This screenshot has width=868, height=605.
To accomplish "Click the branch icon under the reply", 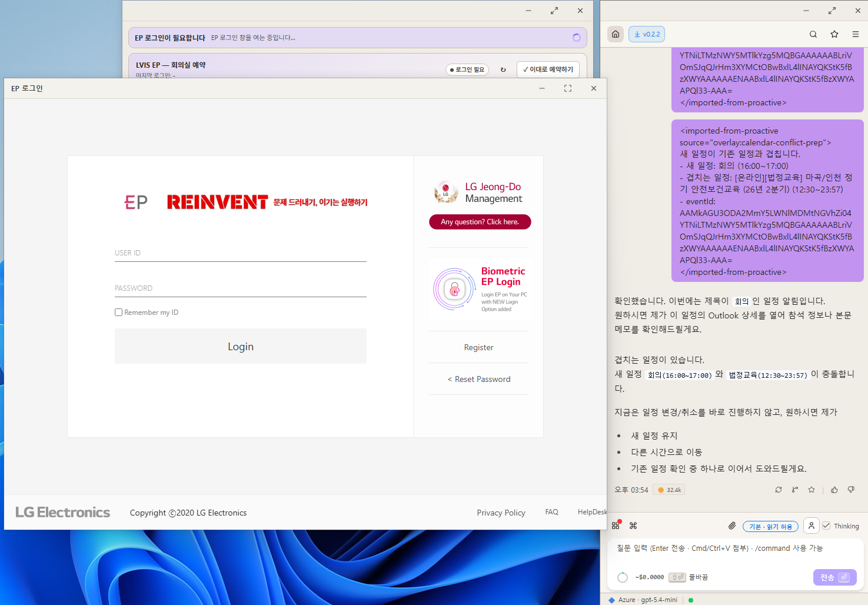I will (795, 490).
